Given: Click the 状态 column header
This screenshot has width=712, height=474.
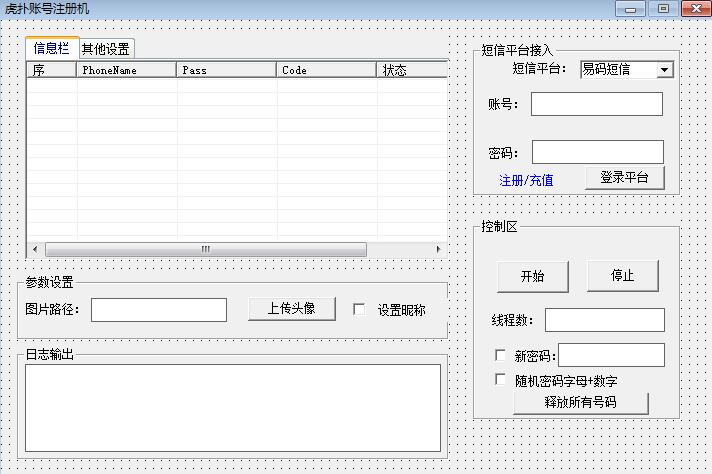Looking at the screenshot, I should pos(412,70).
